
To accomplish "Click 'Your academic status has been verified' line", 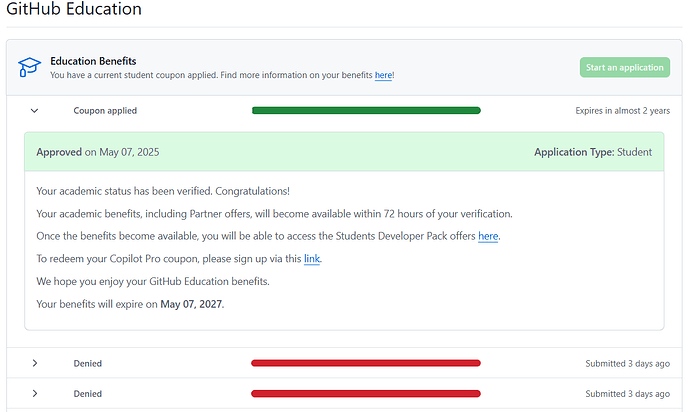I will click(x=163, y=191).
